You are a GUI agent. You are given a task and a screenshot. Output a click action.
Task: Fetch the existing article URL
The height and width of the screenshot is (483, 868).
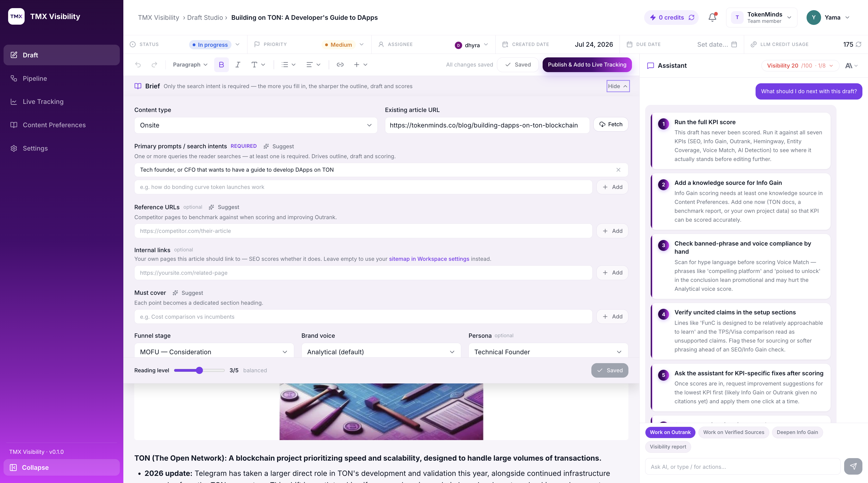pyautogui.click(x=611, y=125)
